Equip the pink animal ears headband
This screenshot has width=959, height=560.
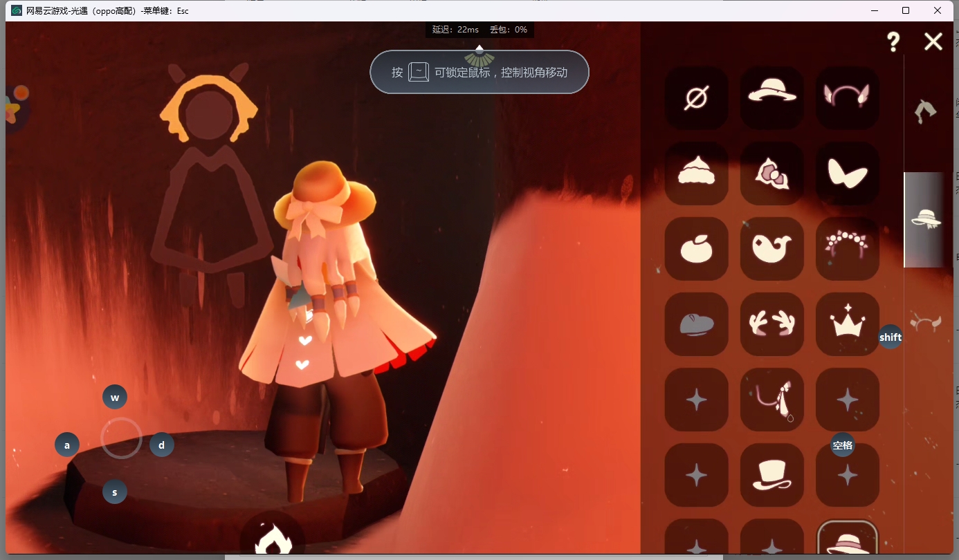click(x=848, y=98)
